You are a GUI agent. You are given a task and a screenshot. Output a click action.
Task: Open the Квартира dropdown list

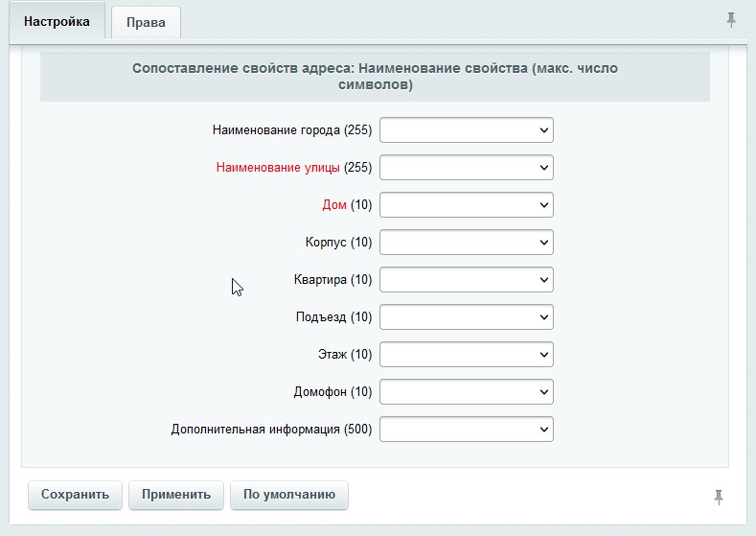(467, 279)
